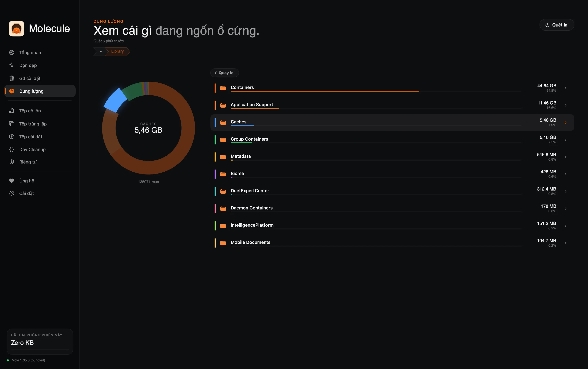
Task: Select the Tệp trùng lặp icon
Action: point(12,124)
